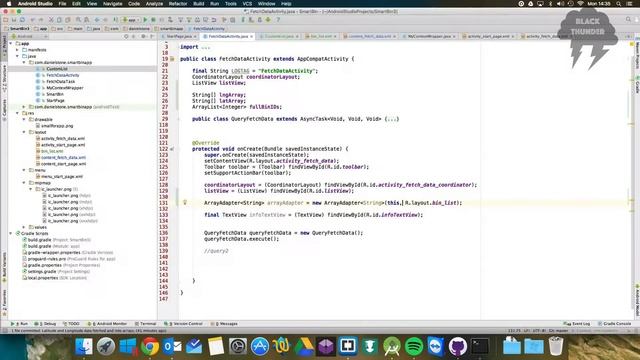Open menu_start_page.xml in the tree
Viewport: 640px width, 360px height.
tap(62, 176)
